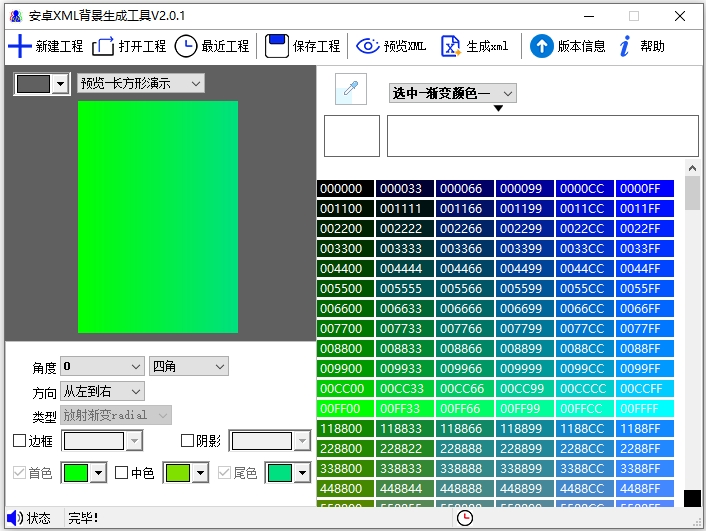This screenshot has height=531, width=706.
Task: Pick the 00FF00 color cell
Action: coord(345,409)
